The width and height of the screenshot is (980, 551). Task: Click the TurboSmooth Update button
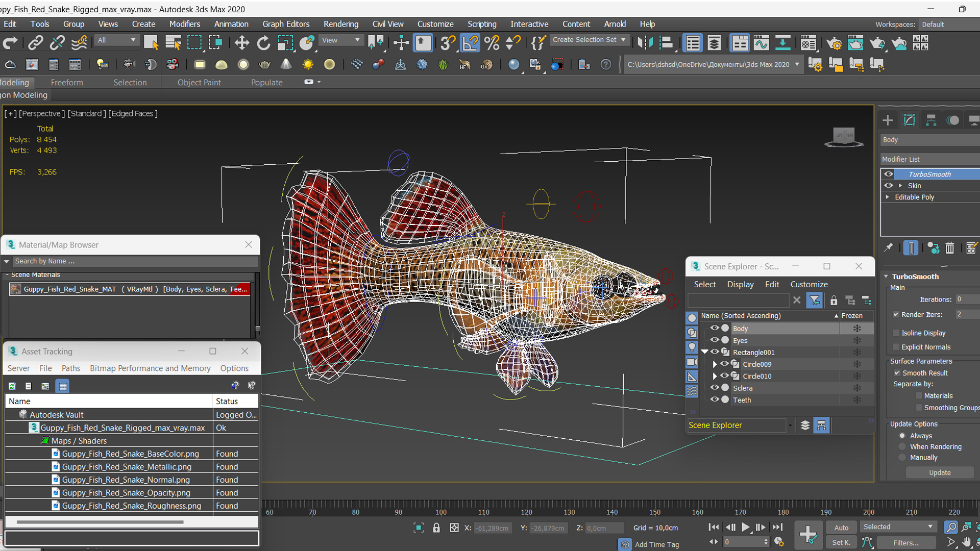point(940,472)
